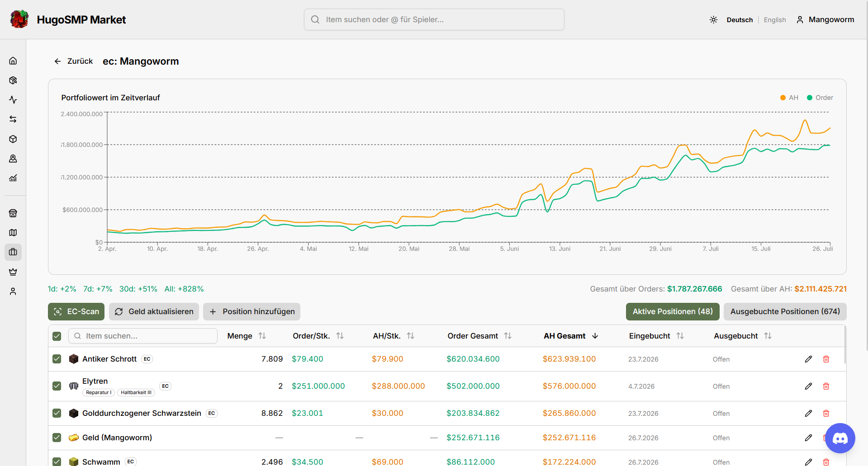The height and width of the screenshot is (466, 868).
Task: Open the chart statistics icon in the sidebar
Action: point(13,178)
